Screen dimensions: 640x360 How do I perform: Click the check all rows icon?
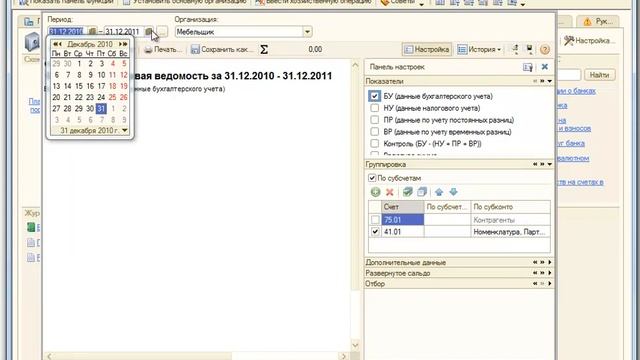tap(407, 192)
